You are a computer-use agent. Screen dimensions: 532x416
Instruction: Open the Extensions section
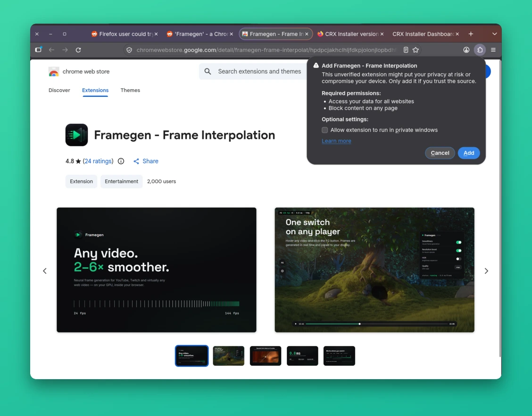(95, 90)
